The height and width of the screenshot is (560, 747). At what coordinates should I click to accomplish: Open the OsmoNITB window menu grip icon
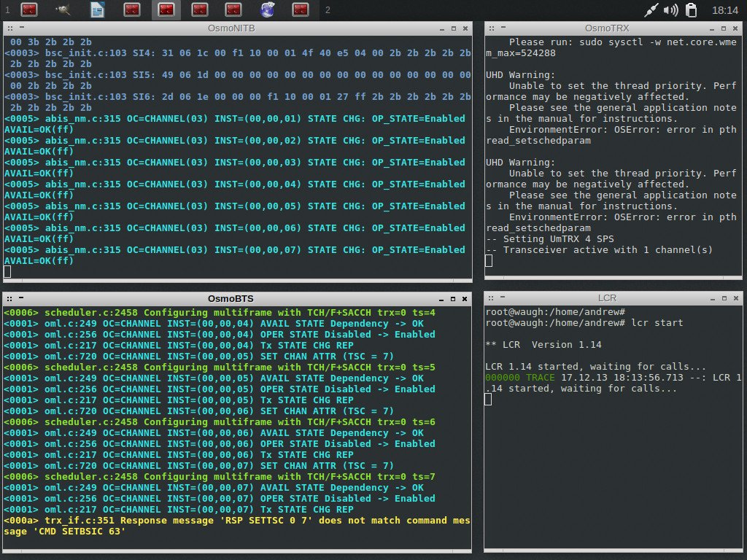coord(9,28)
